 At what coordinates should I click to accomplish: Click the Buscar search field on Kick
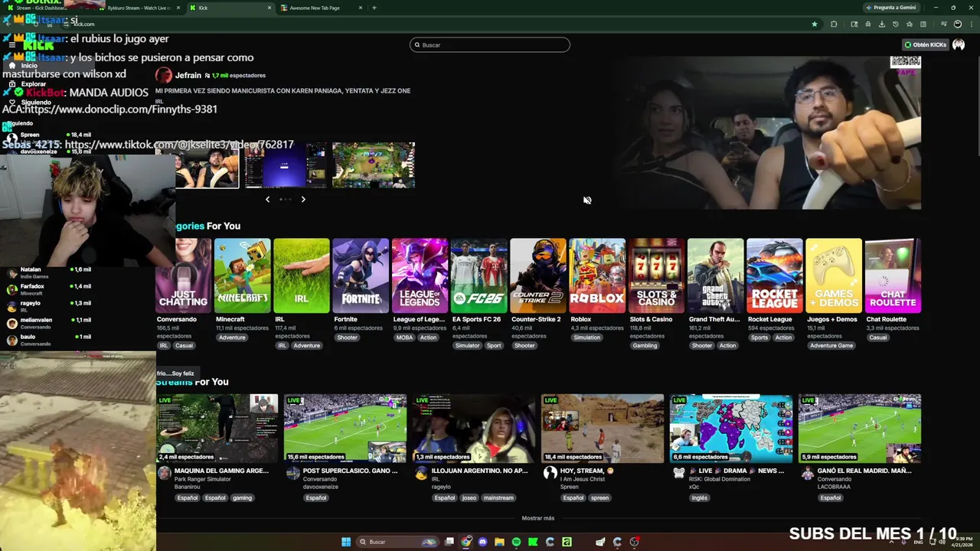[490, 45]
